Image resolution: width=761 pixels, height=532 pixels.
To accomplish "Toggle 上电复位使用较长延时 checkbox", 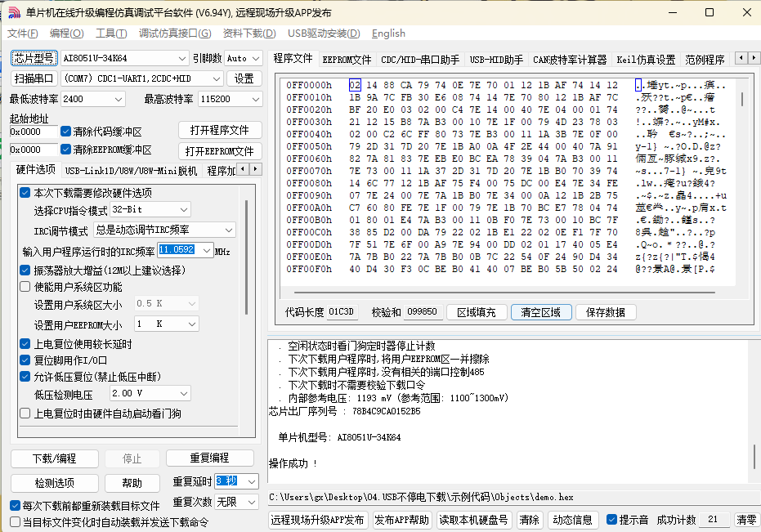I will pos(25,344).
